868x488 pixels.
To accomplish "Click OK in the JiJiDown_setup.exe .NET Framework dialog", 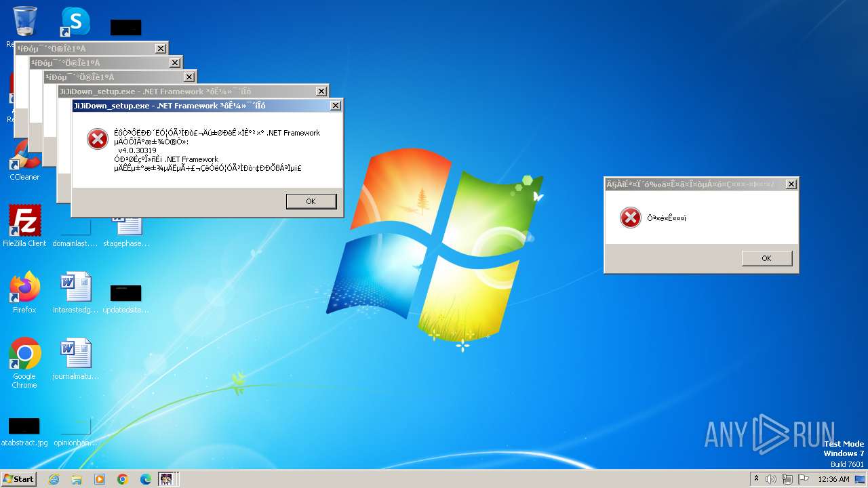I will tap(311, 201).
